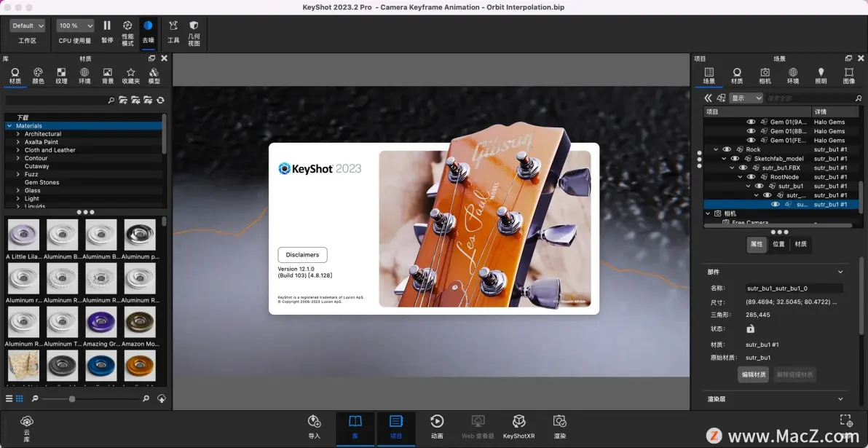This screenshot has height=448, width=868.
Task: Switch to project 图像 image tab
Action: (x=848, y=76)
